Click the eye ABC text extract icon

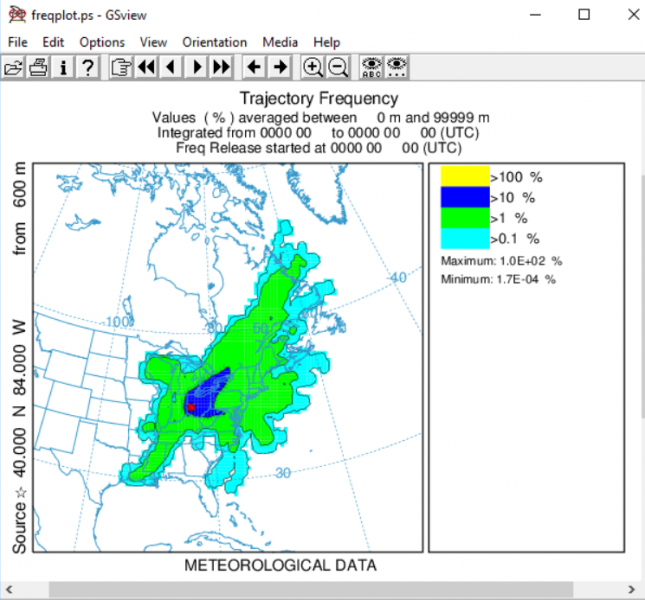coord(371,67)
